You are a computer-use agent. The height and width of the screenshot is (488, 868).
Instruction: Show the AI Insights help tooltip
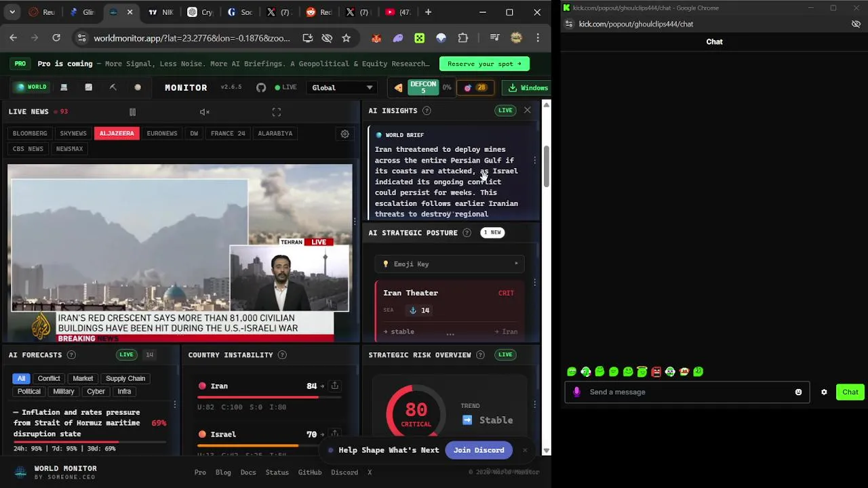(x=427, y=110)
